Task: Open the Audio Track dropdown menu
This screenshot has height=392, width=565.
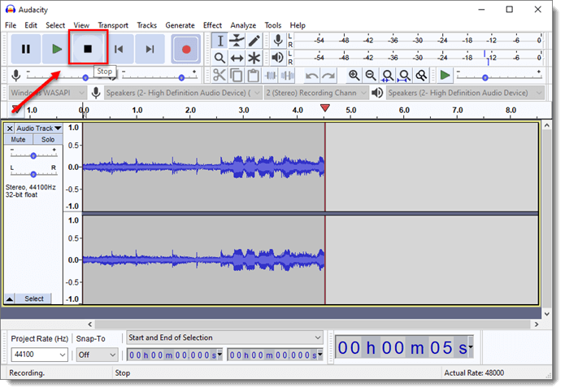Action: (x=39, y=128)
